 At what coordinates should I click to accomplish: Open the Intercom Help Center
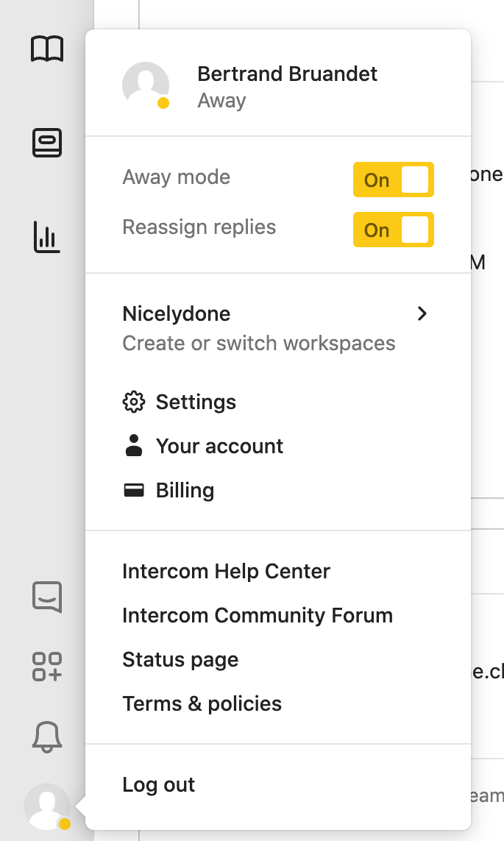(x=226, y=571)
